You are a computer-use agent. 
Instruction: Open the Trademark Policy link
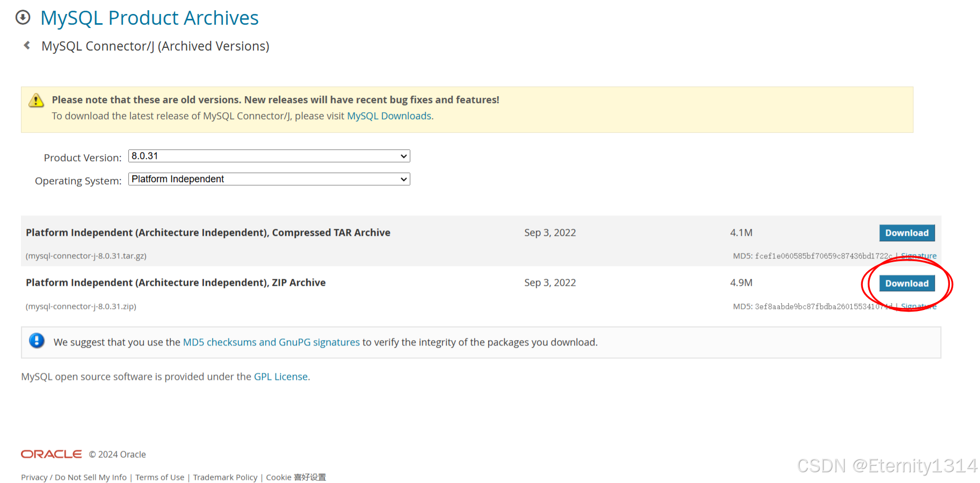tap(225, 477)
